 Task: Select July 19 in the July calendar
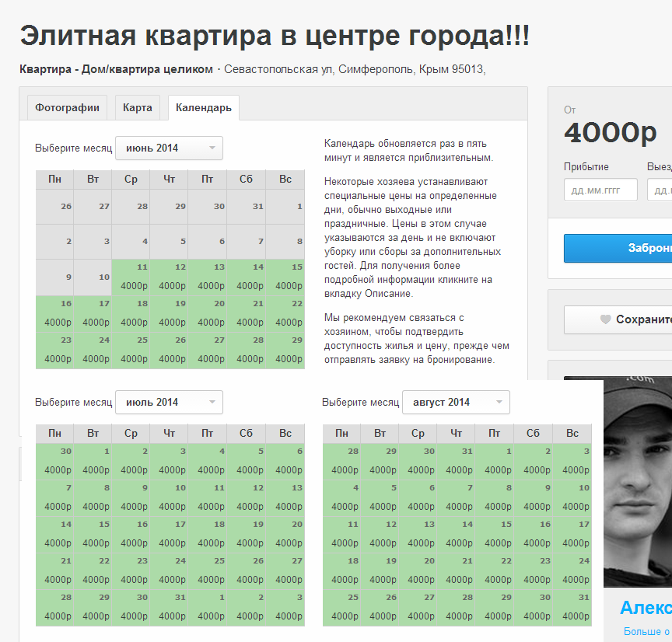tap(247, 534)
